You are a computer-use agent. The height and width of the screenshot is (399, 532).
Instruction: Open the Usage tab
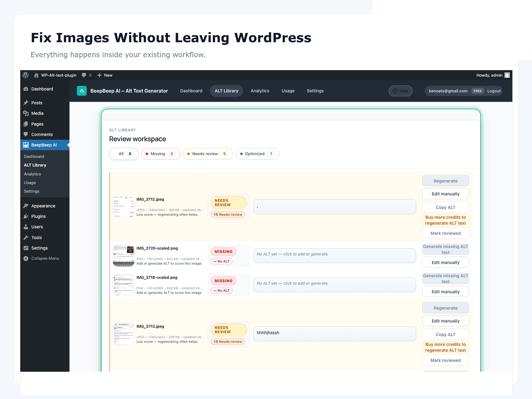tap(288, 91)
